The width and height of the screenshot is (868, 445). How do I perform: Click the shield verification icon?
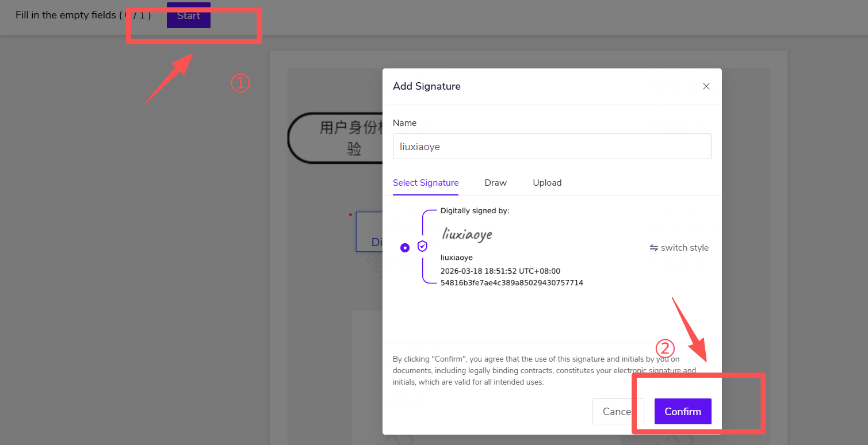pos(422,246)
